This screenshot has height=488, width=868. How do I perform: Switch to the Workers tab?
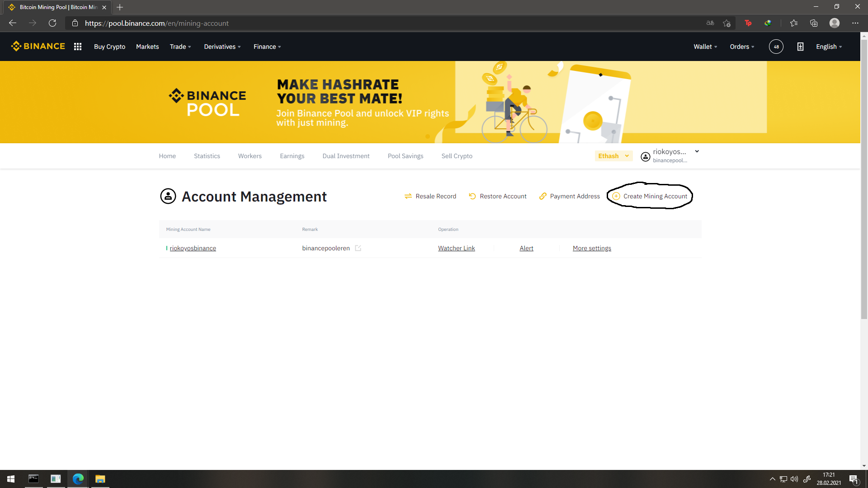pyautogui.click(x=250, y=156)
